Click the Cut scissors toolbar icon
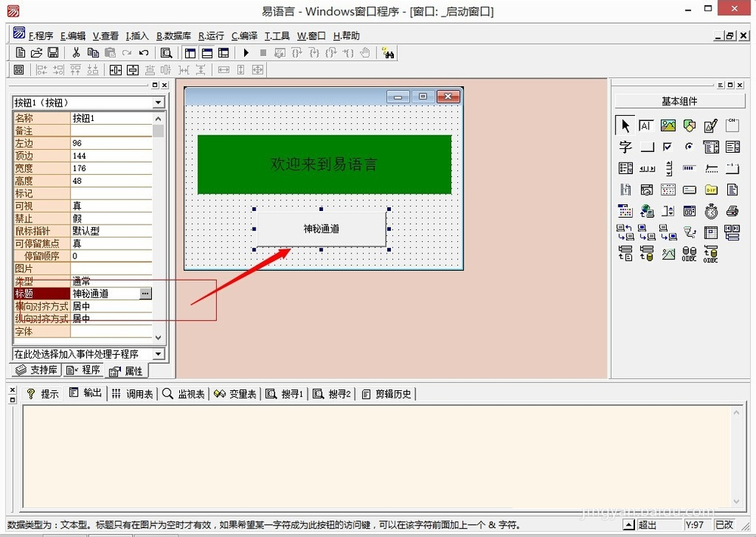 [76, 53]
